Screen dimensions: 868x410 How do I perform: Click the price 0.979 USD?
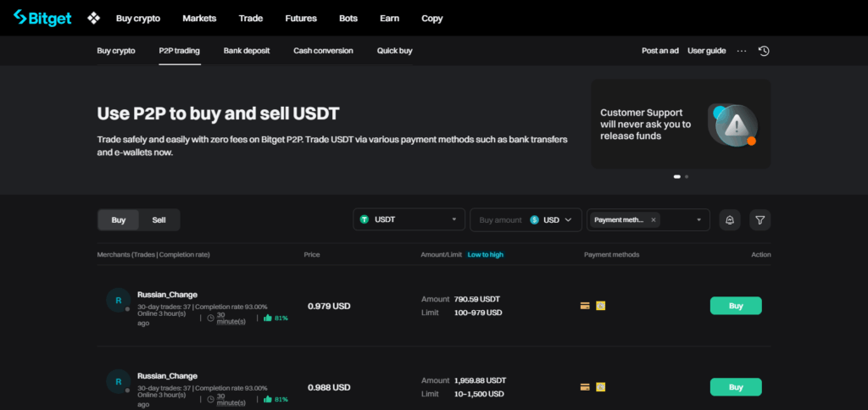point(329,306)
